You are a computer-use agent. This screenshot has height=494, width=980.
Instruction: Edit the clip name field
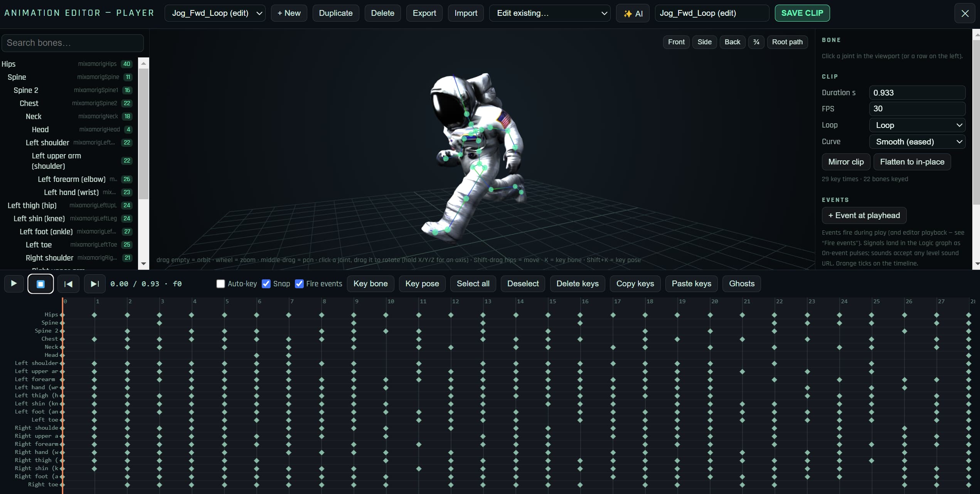[712, 13]
